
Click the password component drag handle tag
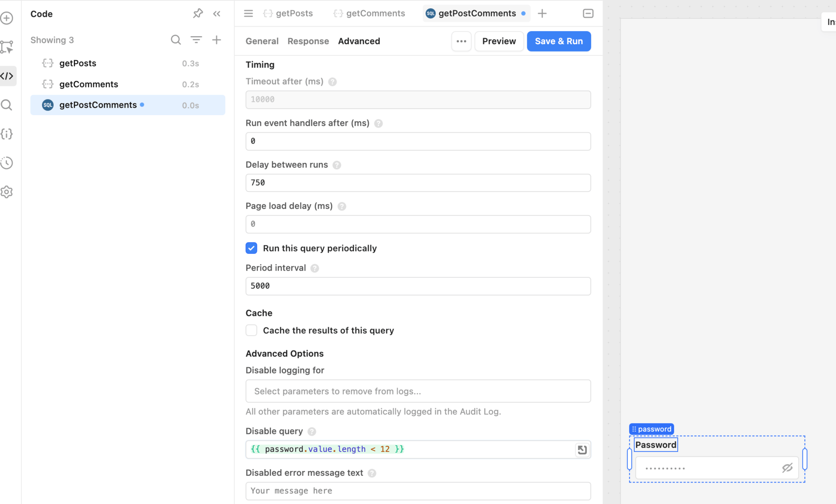tap(652, 429)
